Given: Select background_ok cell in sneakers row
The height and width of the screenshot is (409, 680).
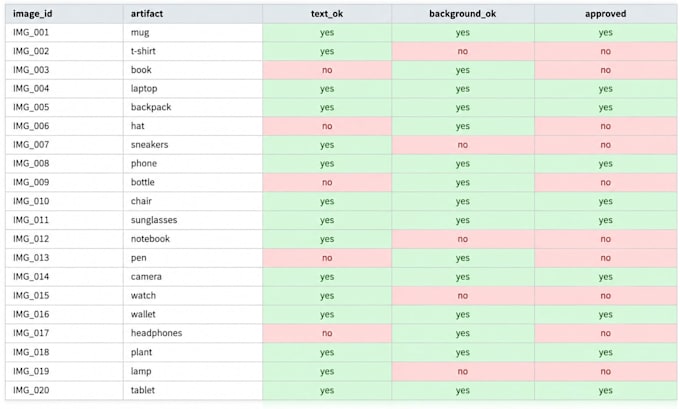Looking at the screenshot, I should point(463,144).
